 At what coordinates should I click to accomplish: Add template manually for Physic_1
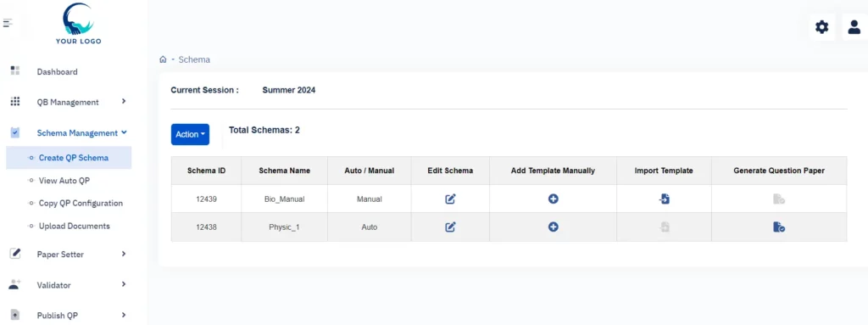pos(553,227)
